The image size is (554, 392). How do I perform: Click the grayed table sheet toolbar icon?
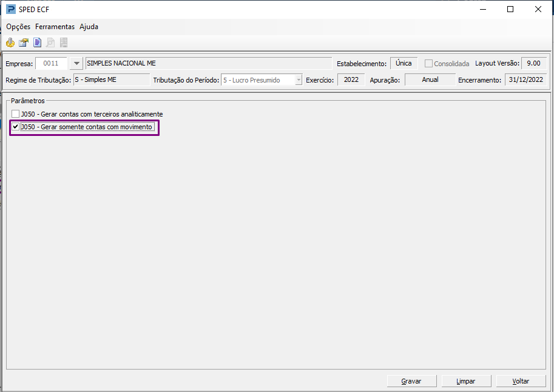point(64,42)
